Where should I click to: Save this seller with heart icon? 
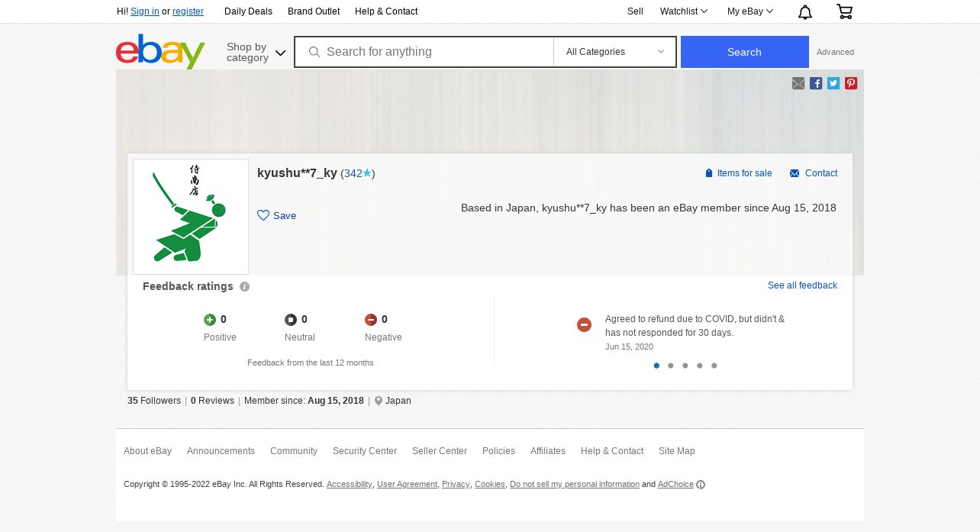coord(263,215)
